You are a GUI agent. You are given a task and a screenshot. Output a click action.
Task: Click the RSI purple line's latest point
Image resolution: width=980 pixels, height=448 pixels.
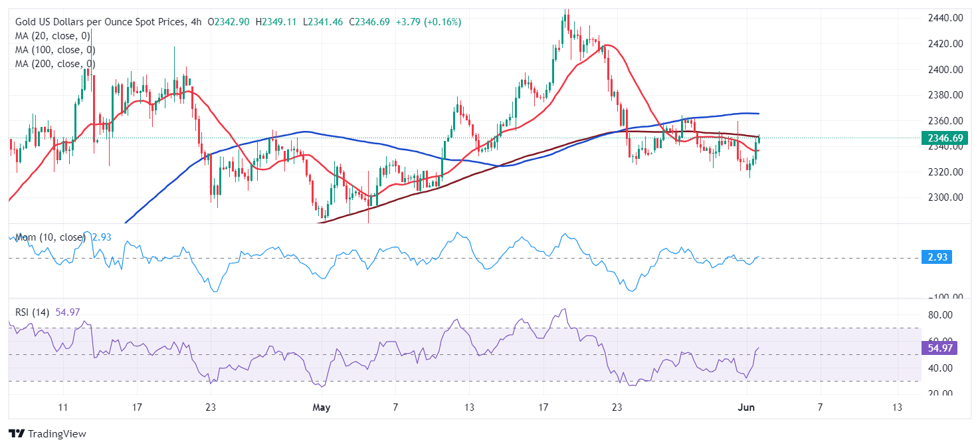click(x=759, y=348)
